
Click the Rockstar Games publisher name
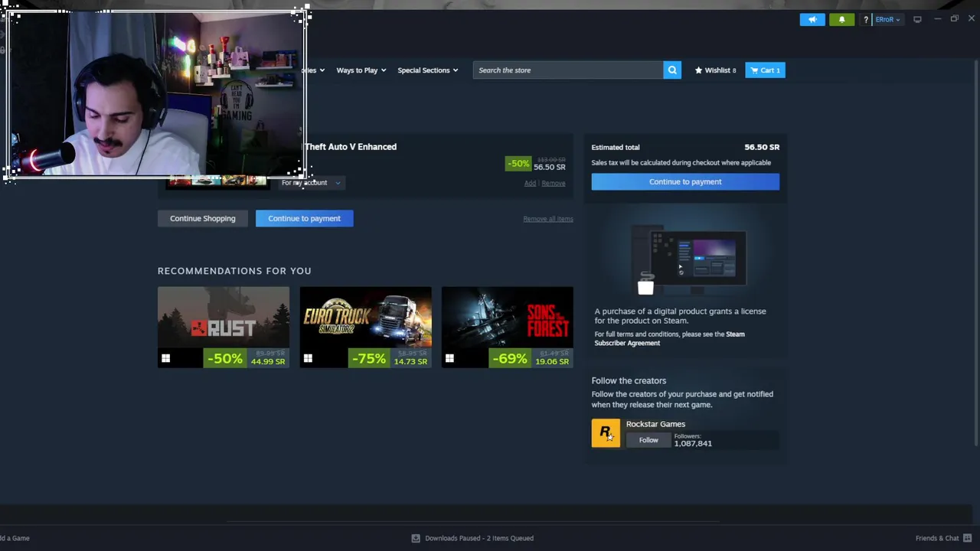pos(655,424)
